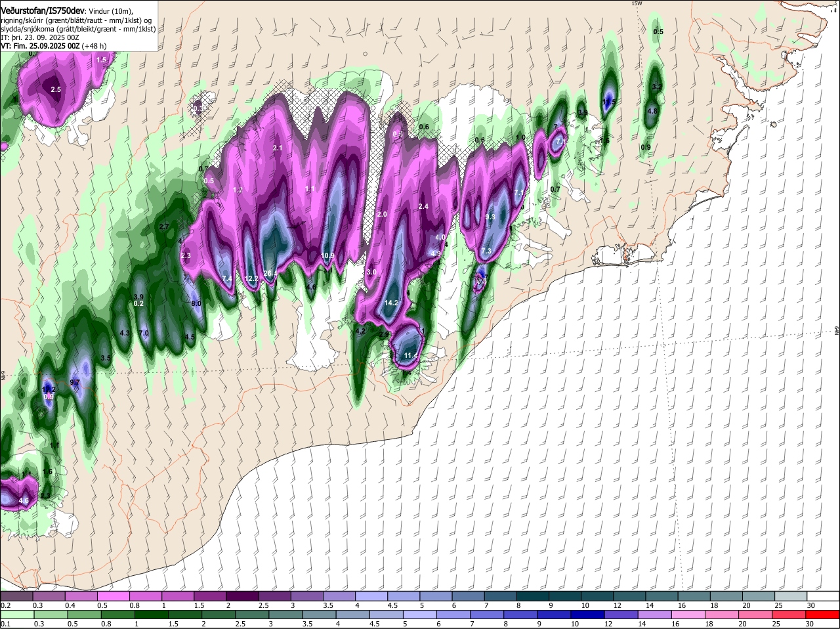The width and height of the screenshot is (840, 629).
Task: Click the 26.4 precipitation value on the map
Action: click(x=269, y=273)
